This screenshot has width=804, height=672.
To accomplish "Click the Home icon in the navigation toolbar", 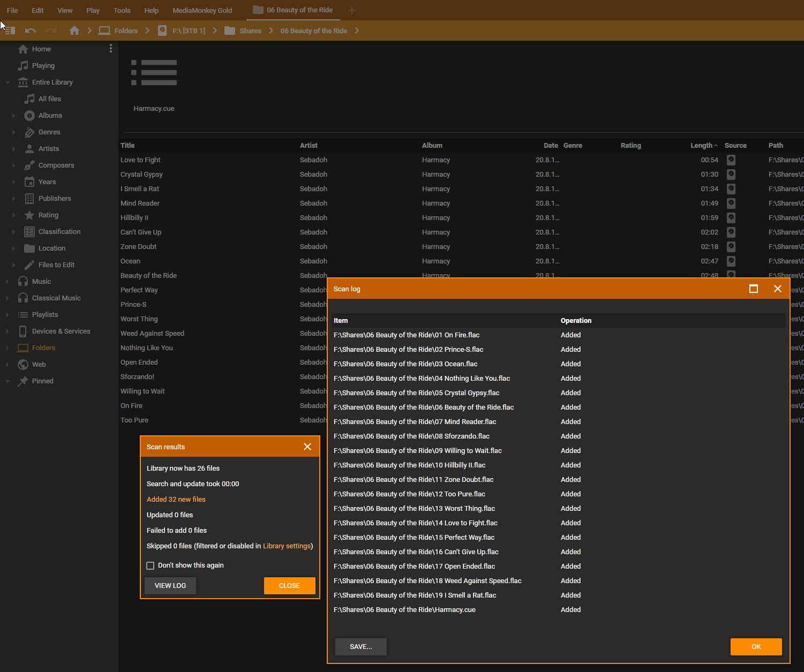I will pyautogui.click(x=74, y=31).
